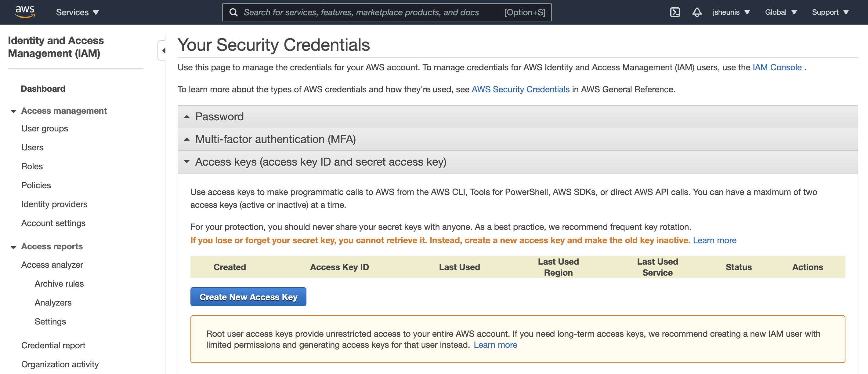Collapse the Access reports section
868x374 pixels.
13,247
